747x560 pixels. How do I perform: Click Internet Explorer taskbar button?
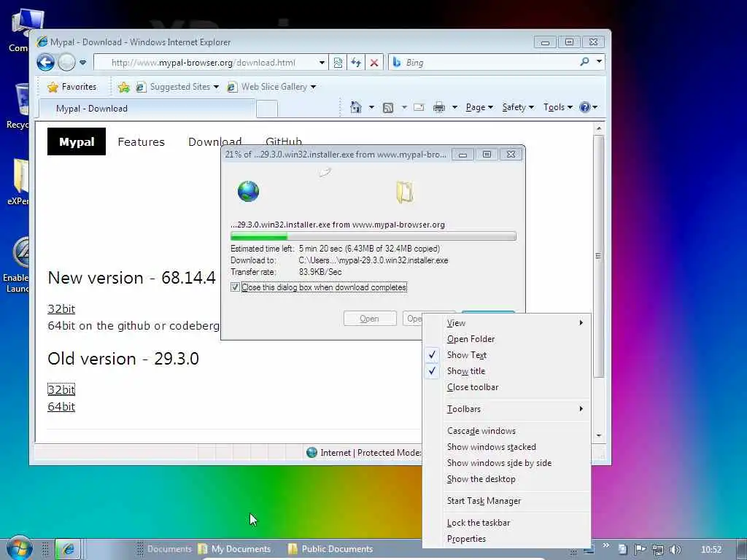click(x=68, y=549)
